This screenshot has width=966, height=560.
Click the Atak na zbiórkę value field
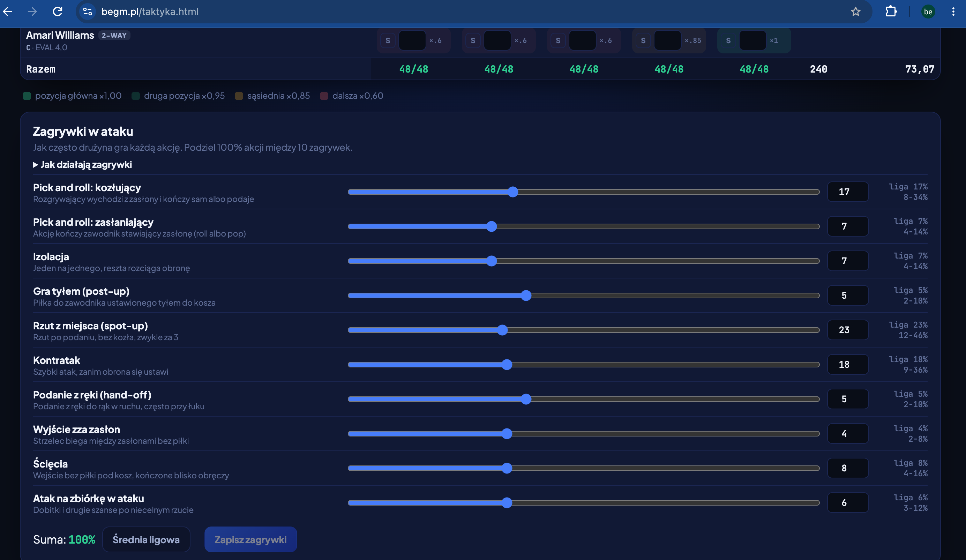click(x=847, y=502)
